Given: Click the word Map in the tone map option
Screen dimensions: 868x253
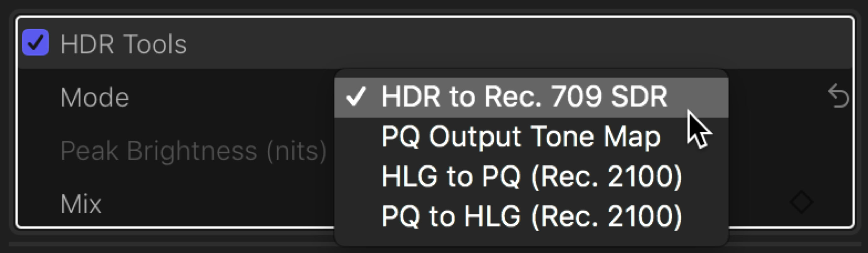Looking at the screenshot, I should click(632, 137).
